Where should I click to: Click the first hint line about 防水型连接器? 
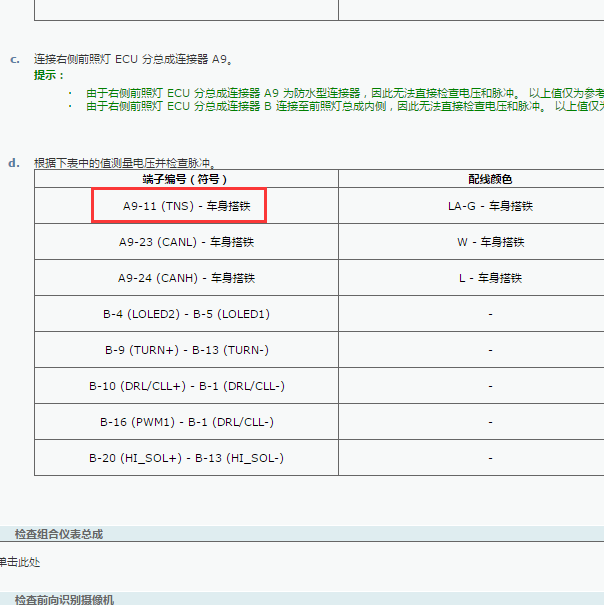pyautogui.click(x=345, y=93)
